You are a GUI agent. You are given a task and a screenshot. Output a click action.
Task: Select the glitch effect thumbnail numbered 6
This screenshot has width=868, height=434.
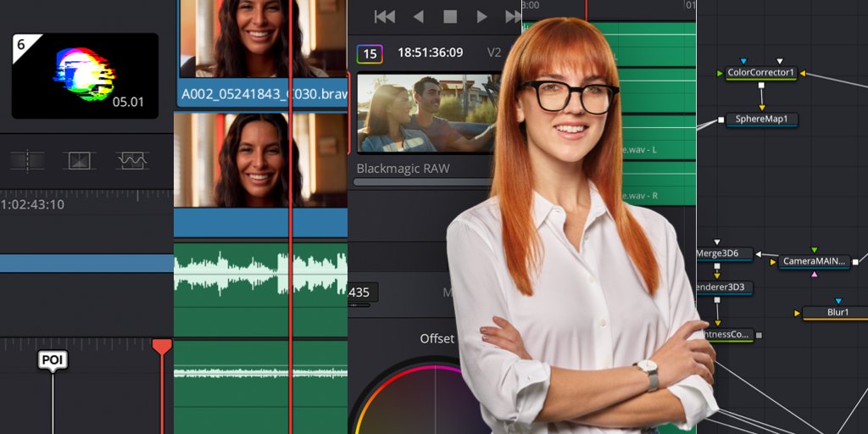(85, 75)
